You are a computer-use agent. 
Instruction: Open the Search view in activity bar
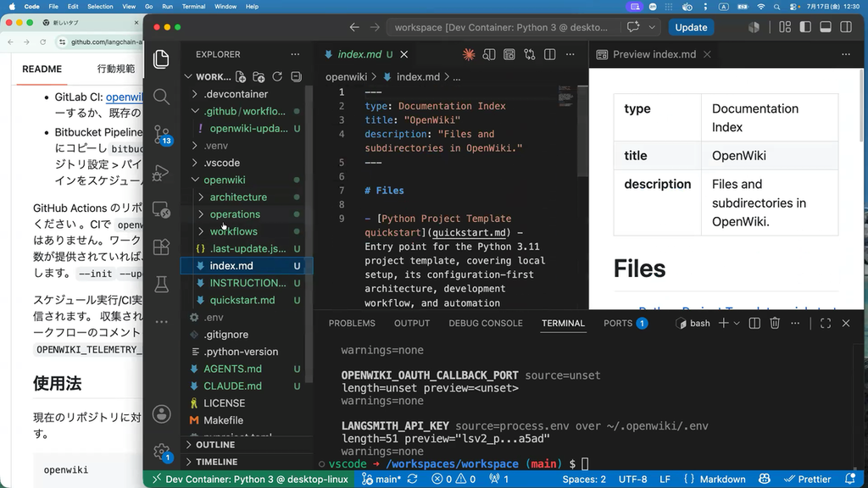[x=161, y=97]
